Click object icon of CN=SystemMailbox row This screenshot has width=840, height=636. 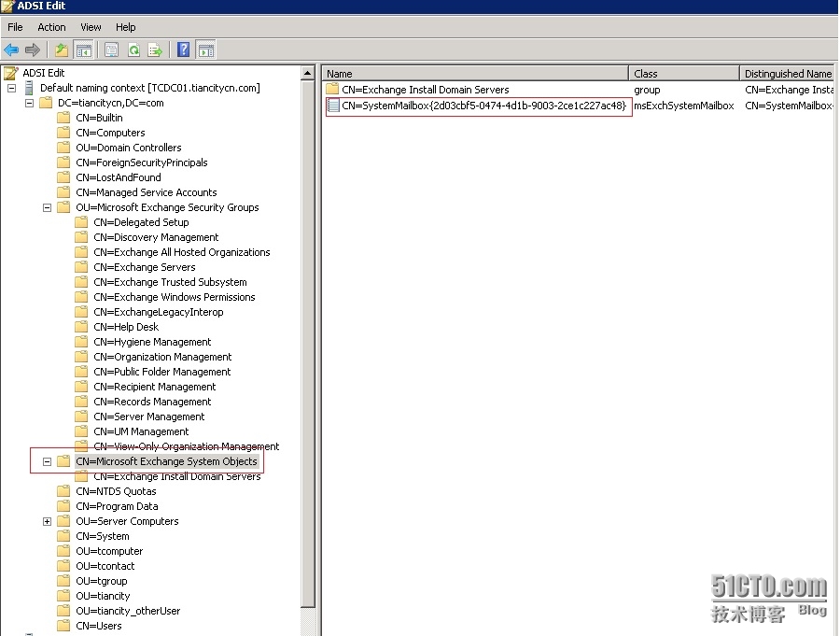coord(333,106)
